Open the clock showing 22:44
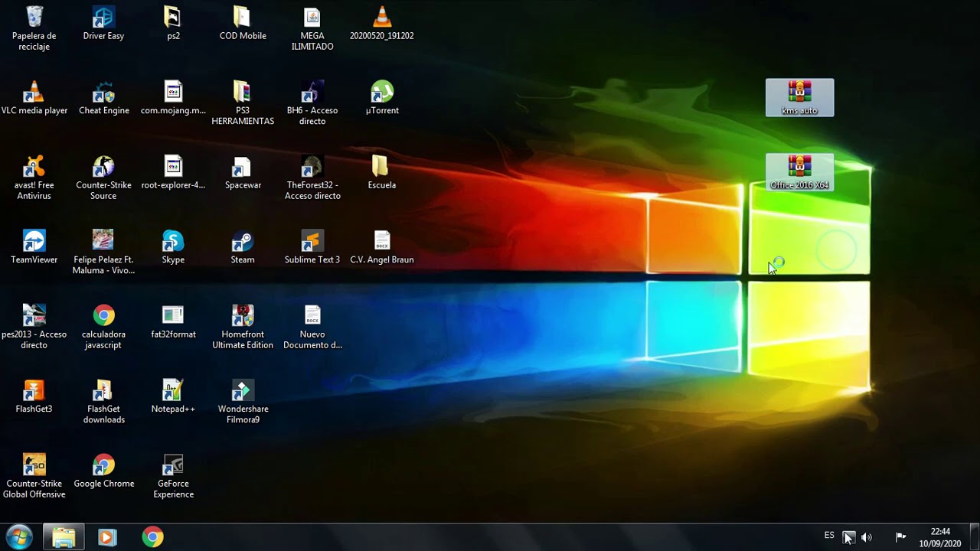The width and height of the screenshot is (980, 551). click(x=940, y=537)
